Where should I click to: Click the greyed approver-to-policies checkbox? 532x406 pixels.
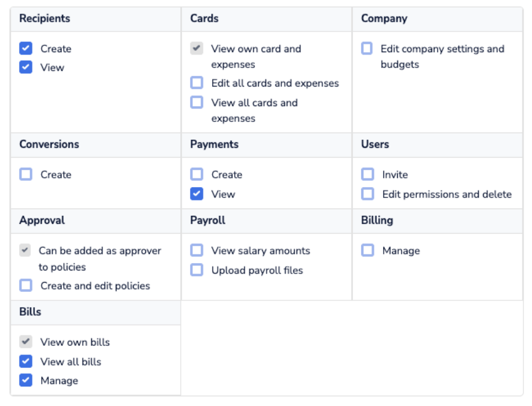25,250
